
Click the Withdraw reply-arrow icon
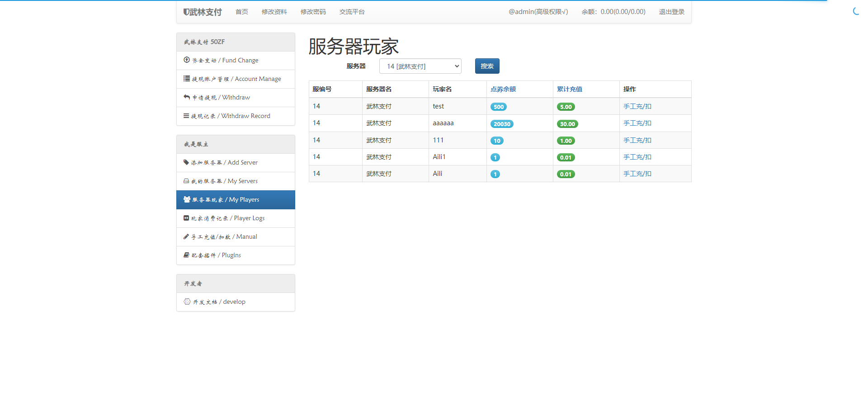point(187,97)
